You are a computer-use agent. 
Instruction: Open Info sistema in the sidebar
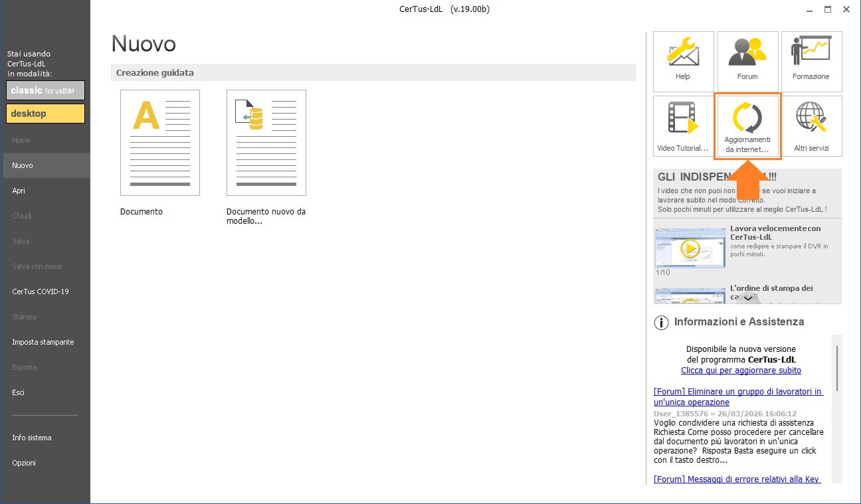(x=32, y=438)
